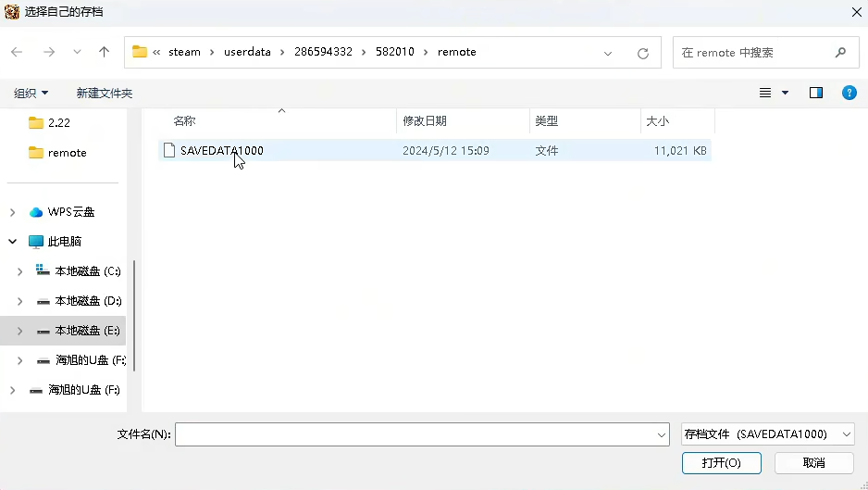
Task: Create a new folder with 新建文件夹
Action: tap(104, 94)
